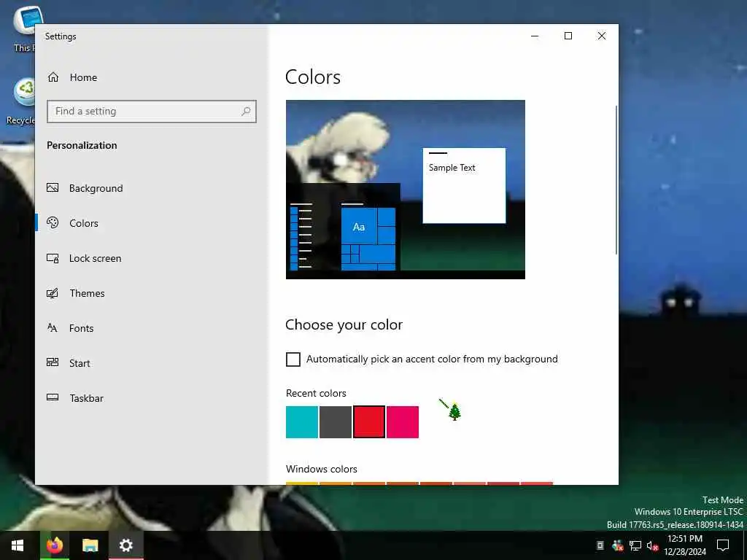Click the Themes brush icon in sidebar
The width and height of the screenshot is (747, 560).
click(x=53, y=293)
